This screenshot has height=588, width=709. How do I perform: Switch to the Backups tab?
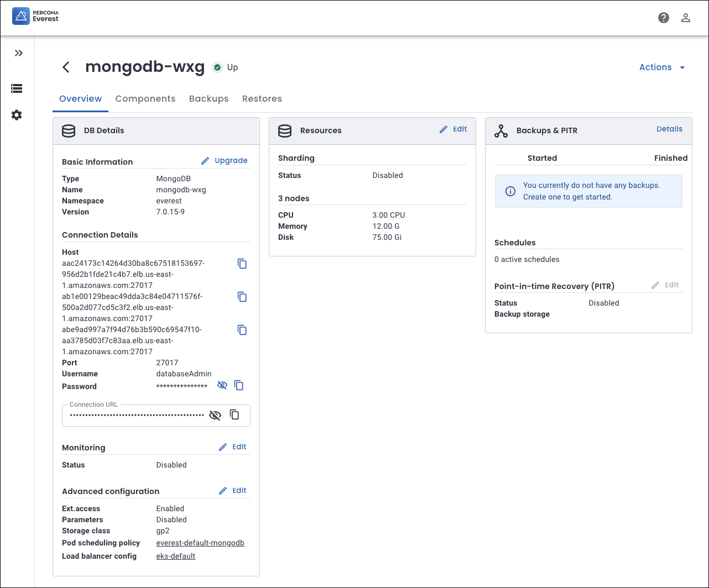[x=209, y=99]
